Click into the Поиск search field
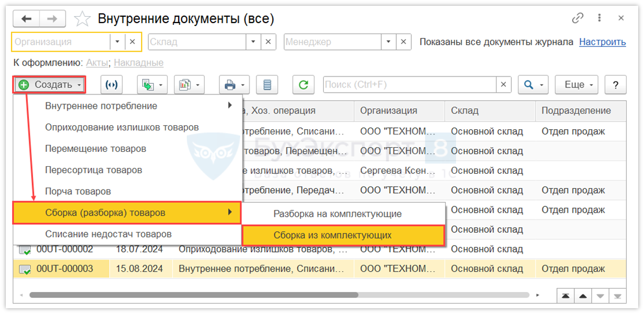The image size is (644, 314). 409,85
